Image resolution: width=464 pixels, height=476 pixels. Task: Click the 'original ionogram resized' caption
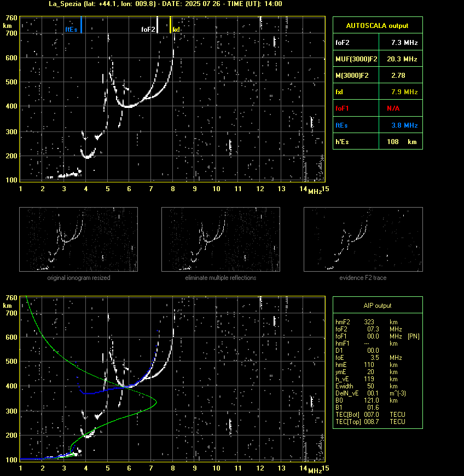(x=79, y=278)
